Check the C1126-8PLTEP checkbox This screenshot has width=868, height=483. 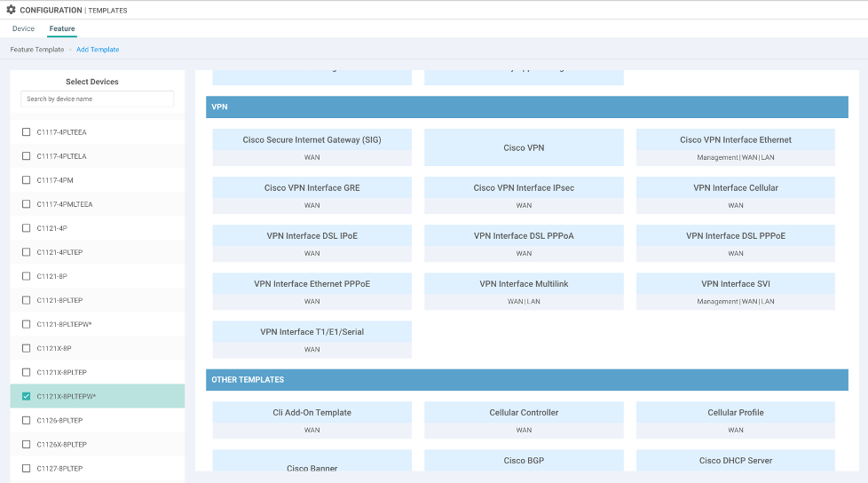pyautogui.click(x=26, y=420)
